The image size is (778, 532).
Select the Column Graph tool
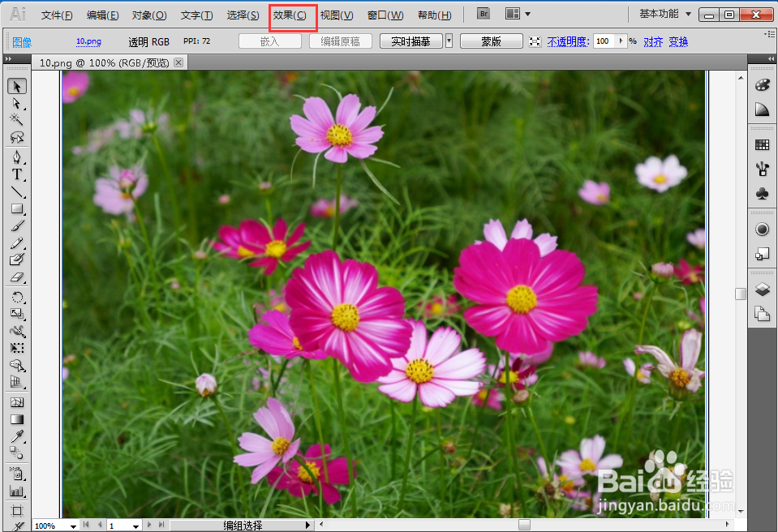17,491
